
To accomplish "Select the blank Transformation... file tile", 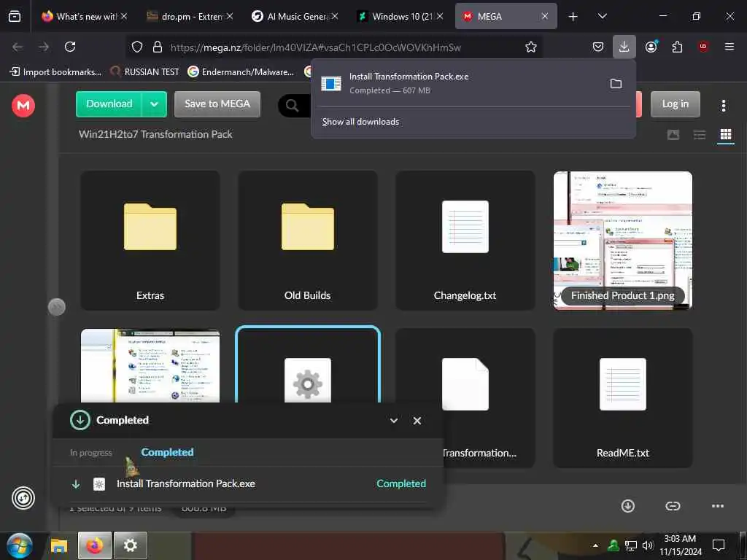I will pos(465,384).
